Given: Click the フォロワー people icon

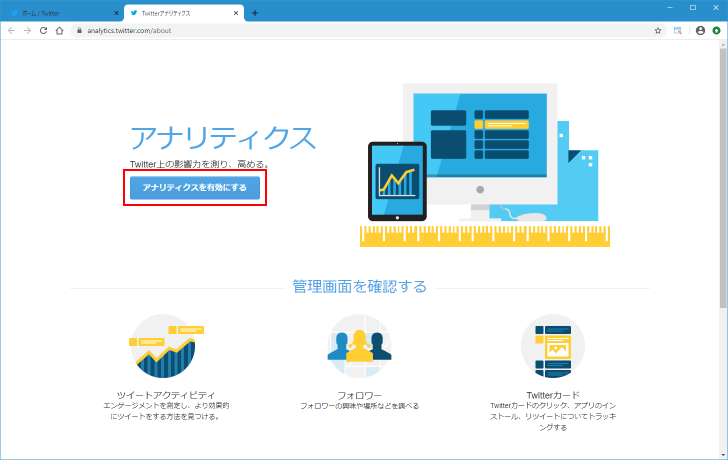Looking at the screenshot, I should pyautogui.click(x=359, y=346).
